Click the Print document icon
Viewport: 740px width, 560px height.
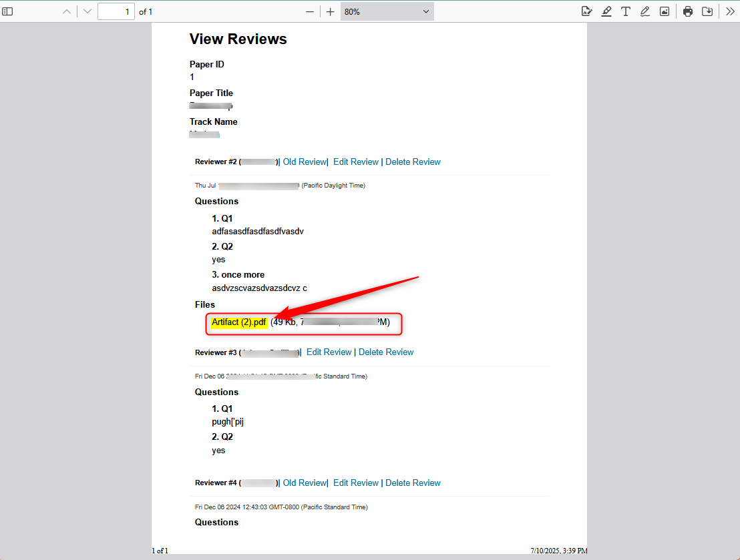pos(687,11)
